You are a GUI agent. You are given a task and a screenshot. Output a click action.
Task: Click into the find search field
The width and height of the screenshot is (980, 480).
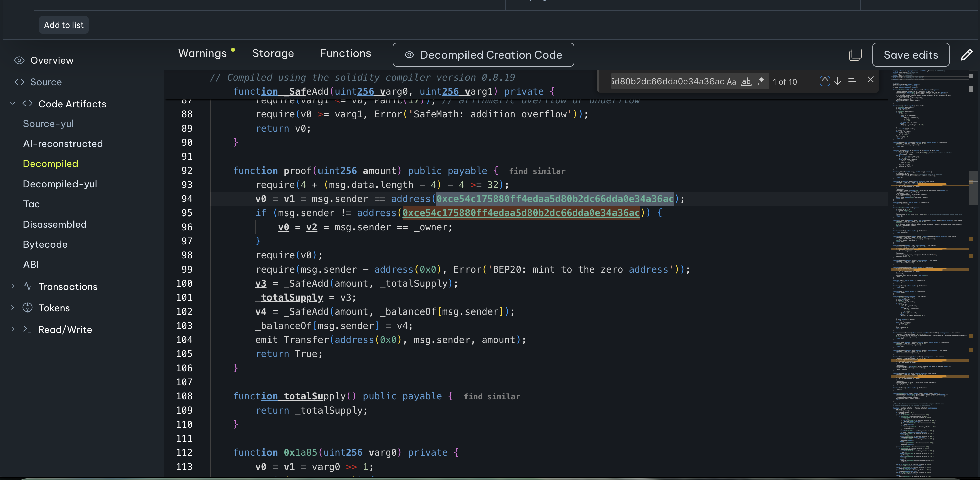click(x=667, y=81)
